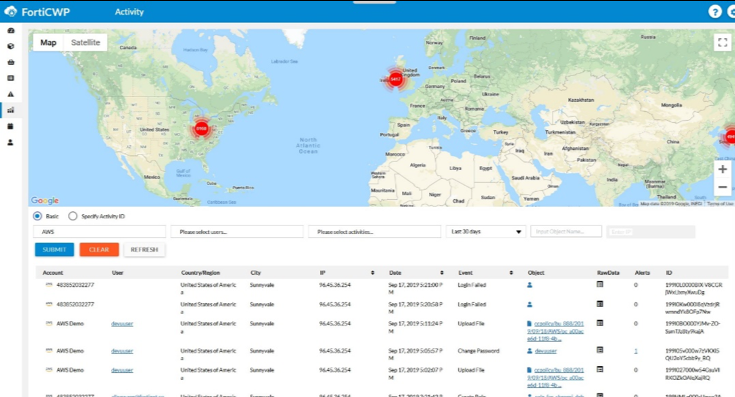
Task: Open the dashboard gauge icon in sidebar
Action: point(11,30)
